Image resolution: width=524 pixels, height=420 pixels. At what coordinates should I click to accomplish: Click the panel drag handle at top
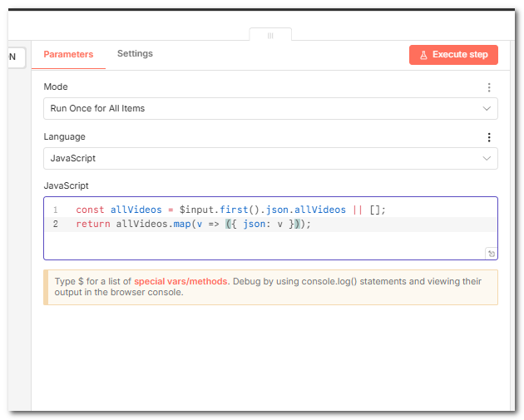point(270,36)
